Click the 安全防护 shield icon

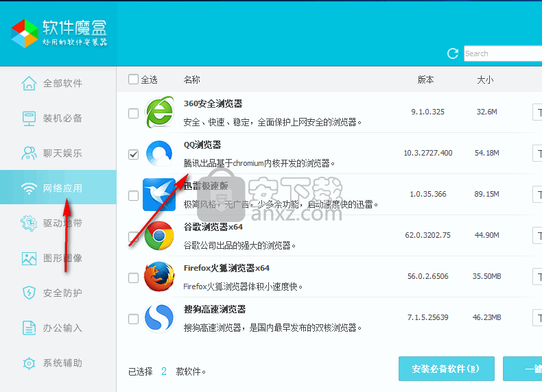(29, 293)
